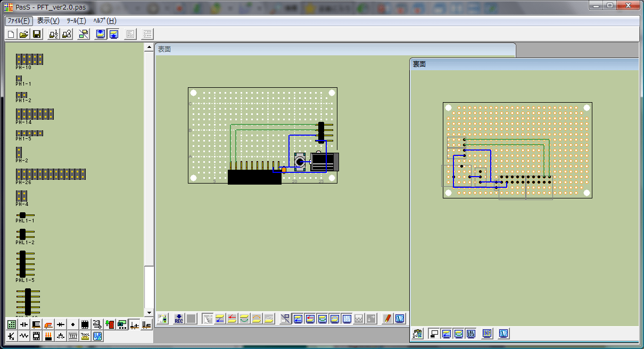644x349 pixels.
Task: Click the INF button in 裏面 window
Action: tap(487, 334)
